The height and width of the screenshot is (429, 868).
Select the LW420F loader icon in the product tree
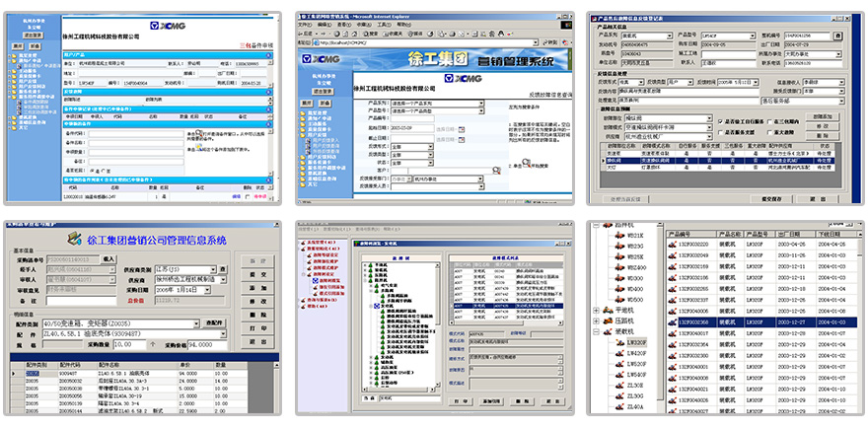point(619,353)
